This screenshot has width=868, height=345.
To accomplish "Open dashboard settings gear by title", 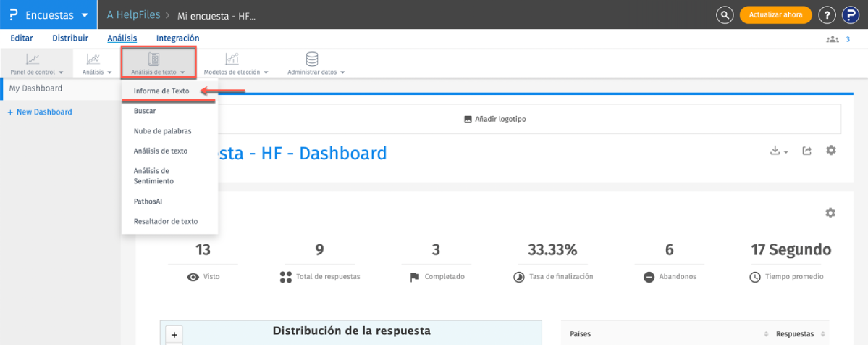I will (x=831, y=150).
